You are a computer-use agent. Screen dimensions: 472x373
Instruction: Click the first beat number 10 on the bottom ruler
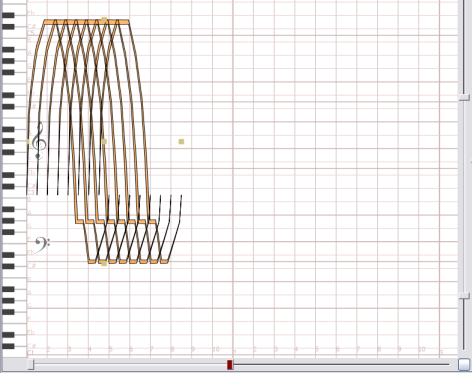pyautogui.click(x=216, y=349)
